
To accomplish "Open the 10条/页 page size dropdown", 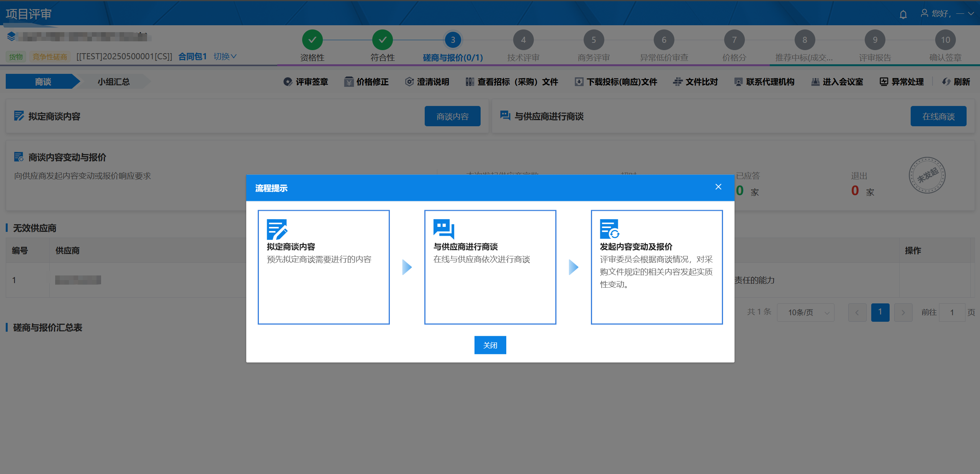I will [x=805, y=313].
